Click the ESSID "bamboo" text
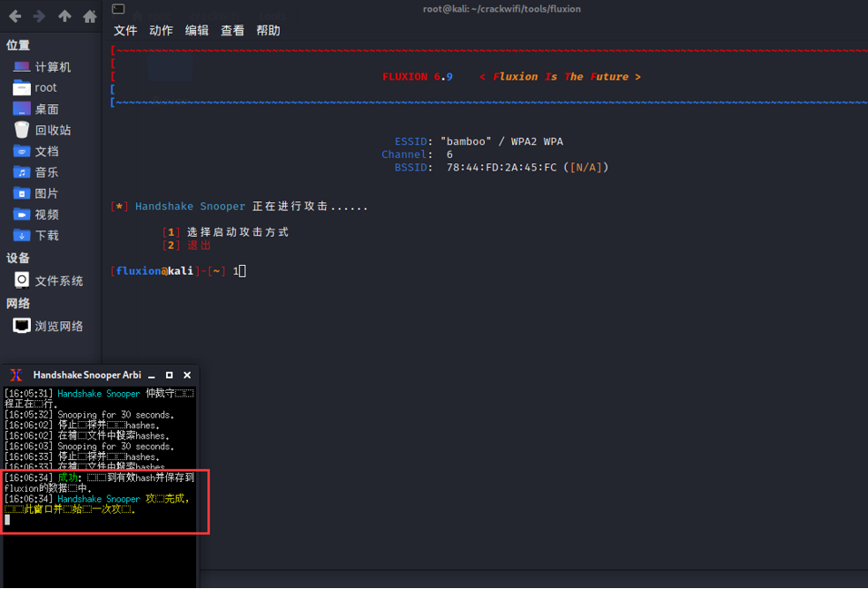868x589 pixels. tap(466, 142)
